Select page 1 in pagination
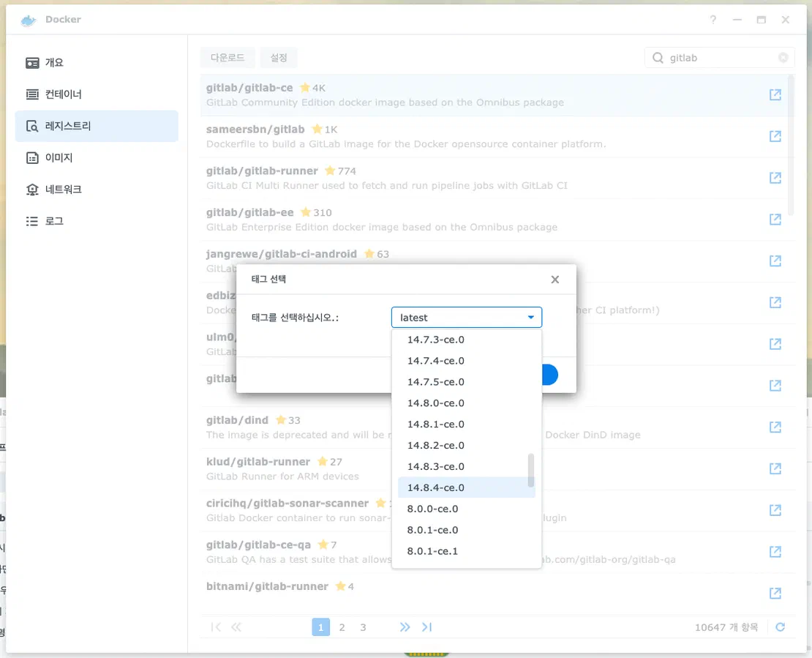 [320, 627]
